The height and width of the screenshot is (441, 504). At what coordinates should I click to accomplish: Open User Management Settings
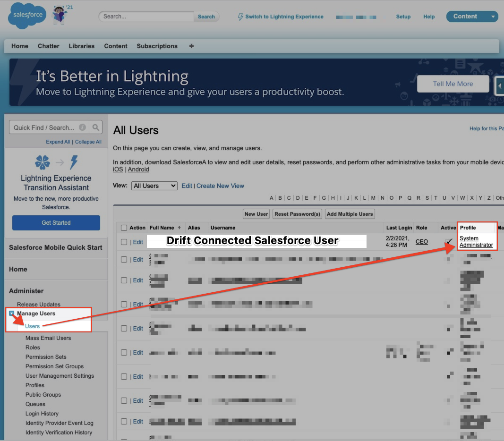click(60, 375)
